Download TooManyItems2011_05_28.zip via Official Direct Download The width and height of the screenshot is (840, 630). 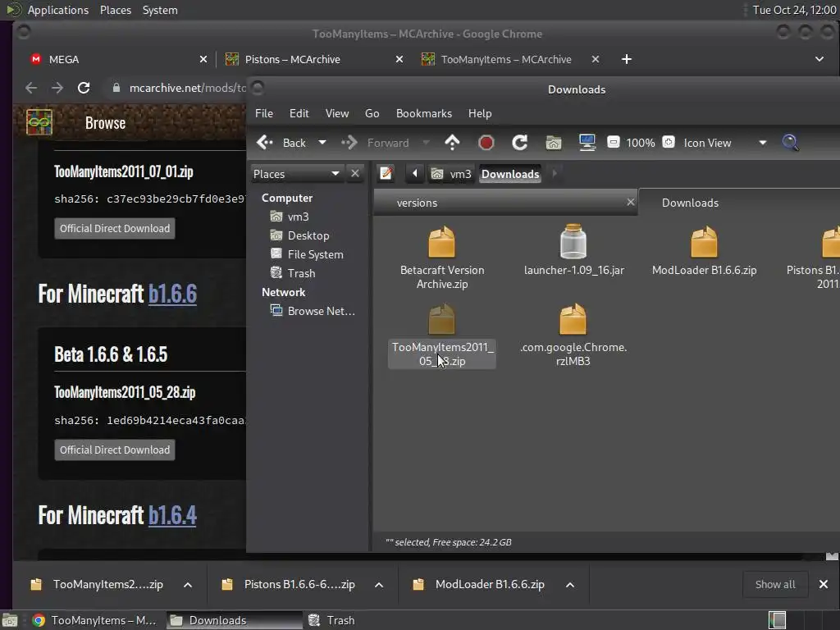click(x=115, y=450)
